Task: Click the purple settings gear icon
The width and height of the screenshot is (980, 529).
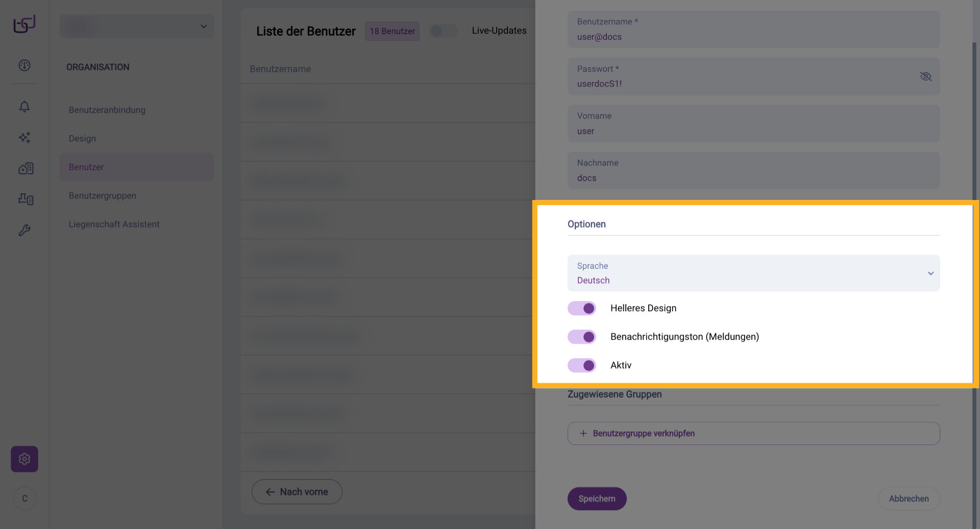Action: tap(24, 459)
